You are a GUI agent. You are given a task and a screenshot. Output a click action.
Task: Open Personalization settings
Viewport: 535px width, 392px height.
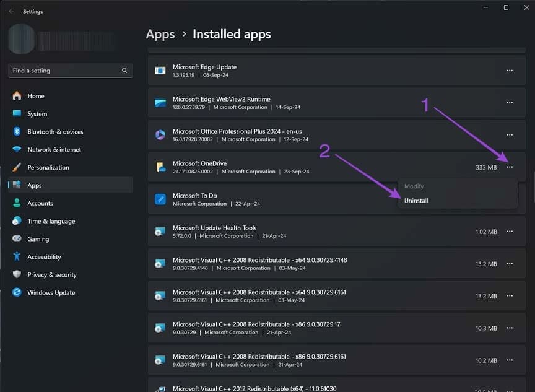coord(71,167)
